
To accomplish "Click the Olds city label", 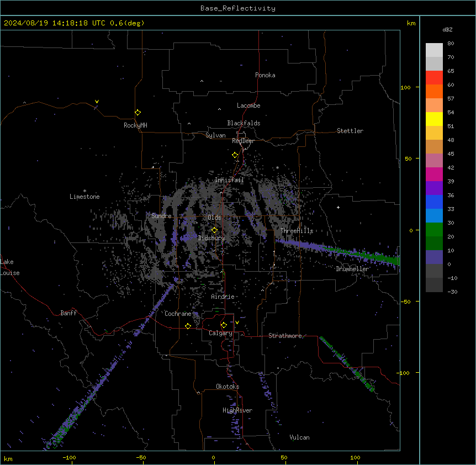I will point(214,218).
